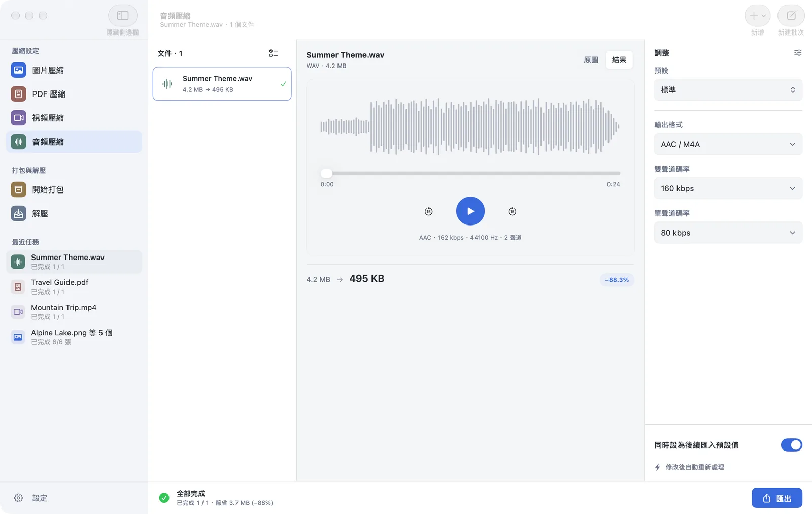Toggle 同時設為後續匯入預設值 switch

791,445
